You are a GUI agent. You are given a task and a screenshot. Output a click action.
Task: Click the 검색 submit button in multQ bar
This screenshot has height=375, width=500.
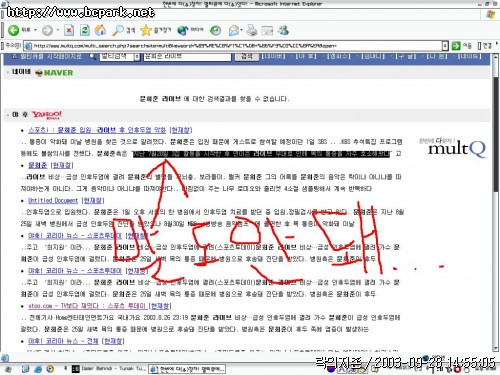point(247,57)
